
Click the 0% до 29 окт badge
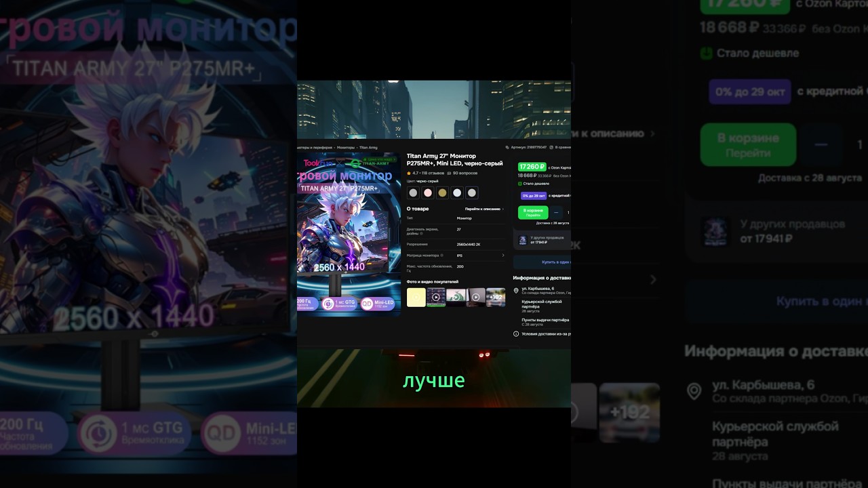click(x=534, y=195)
